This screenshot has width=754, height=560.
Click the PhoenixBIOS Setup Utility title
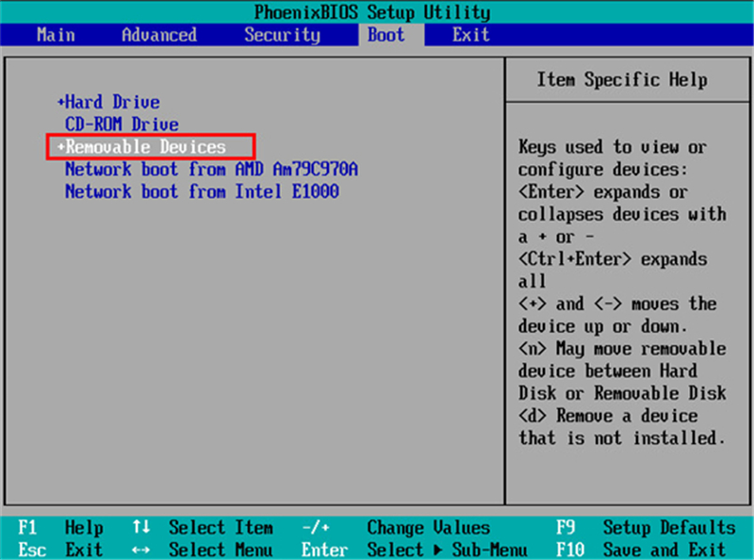[377, 12]
